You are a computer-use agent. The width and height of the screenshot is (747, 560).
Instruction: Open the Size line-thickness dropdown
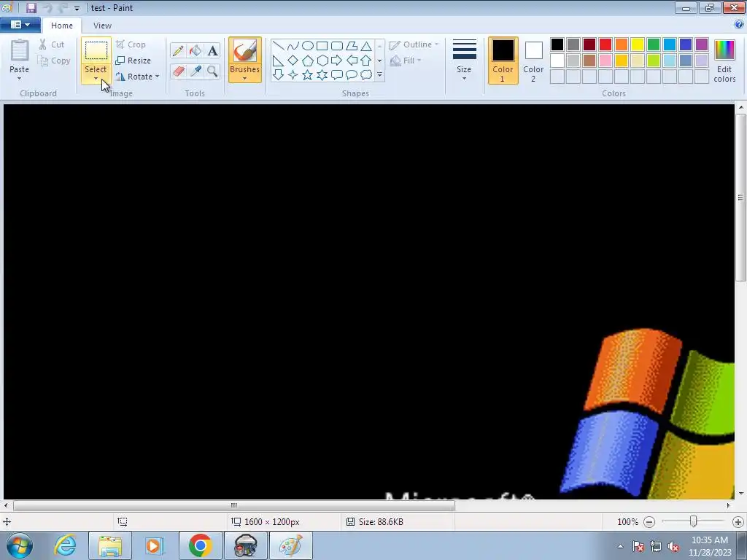[464, 60]
